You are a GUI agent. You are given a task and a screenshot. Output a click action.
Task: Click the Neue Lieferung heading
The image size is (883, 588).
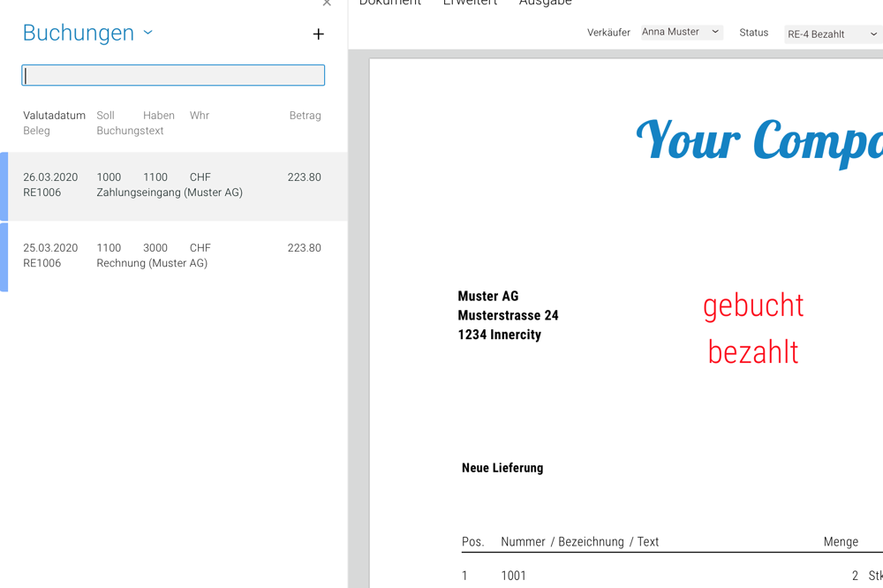(x=502, y=468)
